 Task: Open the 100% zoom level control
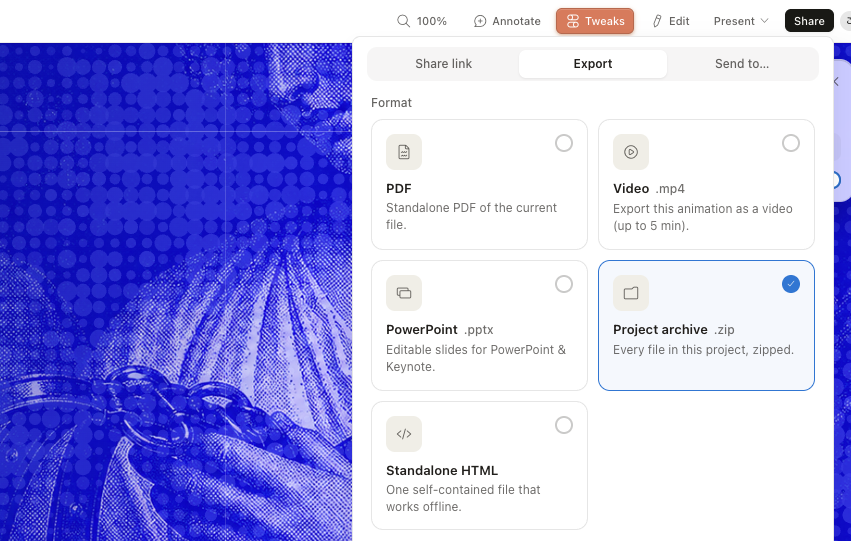(x=422, y=21)
